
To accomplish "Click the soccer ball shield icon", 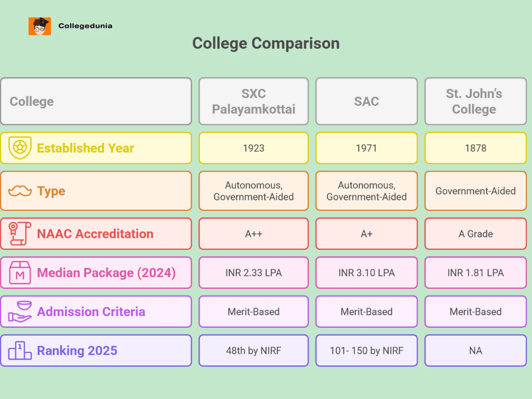I will tap(20, 148).
